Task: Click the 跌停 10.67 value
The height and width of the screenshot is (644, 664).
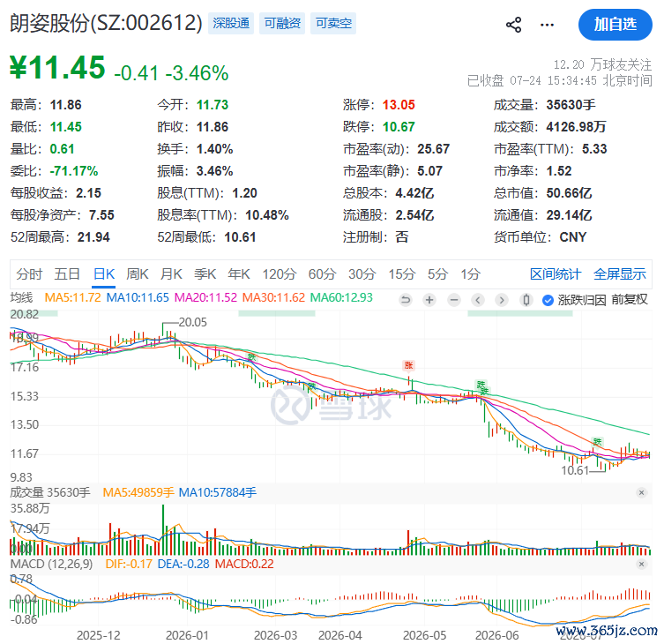Action: [399, 127]
